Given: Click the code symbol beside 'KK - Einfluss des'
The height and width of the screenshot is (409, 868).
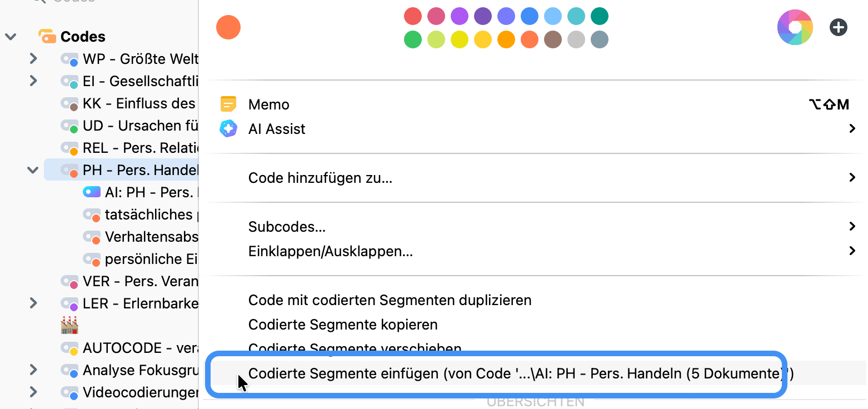Looking at the screenshot, I should click(70, 103).
